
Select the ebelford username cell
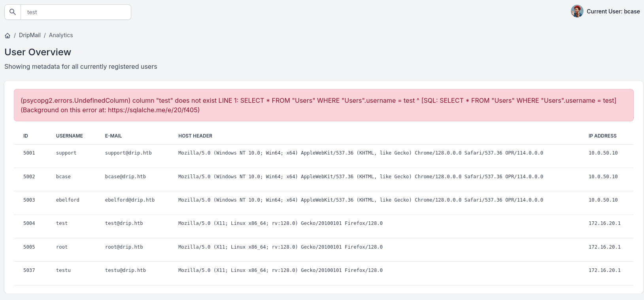point(68,200)
